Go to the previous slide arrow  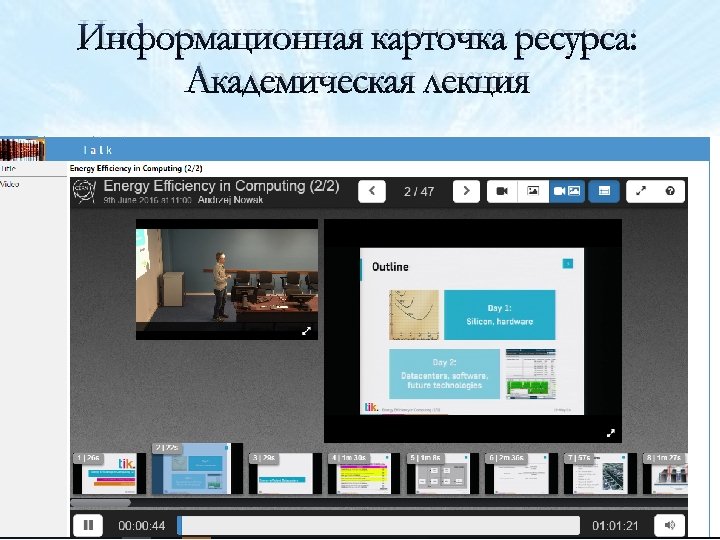tap(371, 191)
